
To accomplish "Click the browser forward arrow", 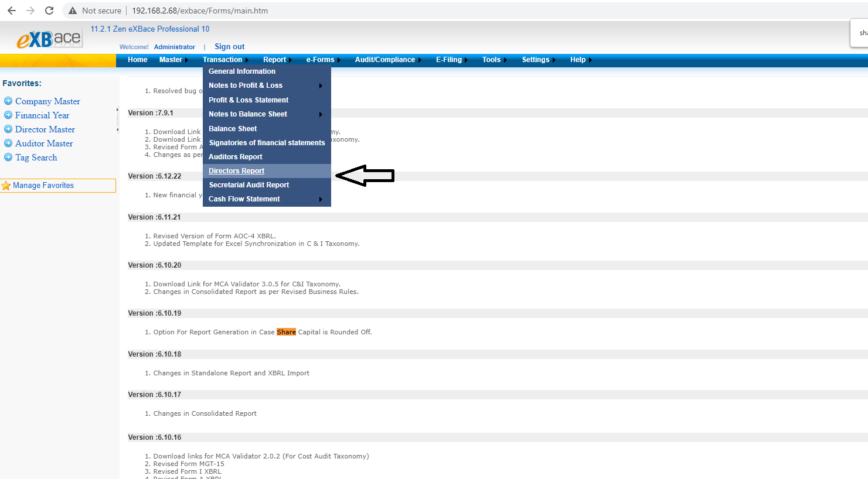I will tap(30, 11).
